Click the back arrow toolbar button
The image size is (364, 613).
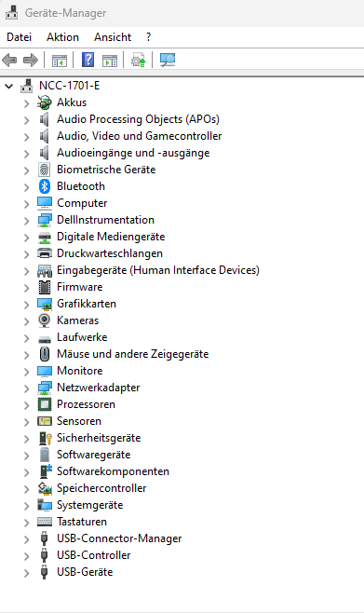(9, 61)
